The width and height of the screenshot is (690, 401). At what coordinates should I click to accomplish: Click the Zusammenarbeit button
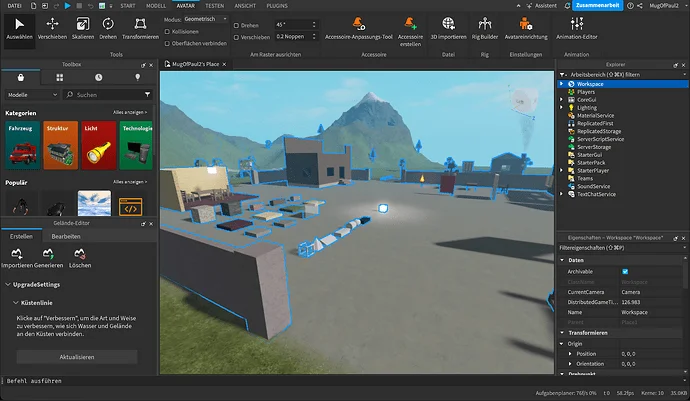(x=598, y=5)
